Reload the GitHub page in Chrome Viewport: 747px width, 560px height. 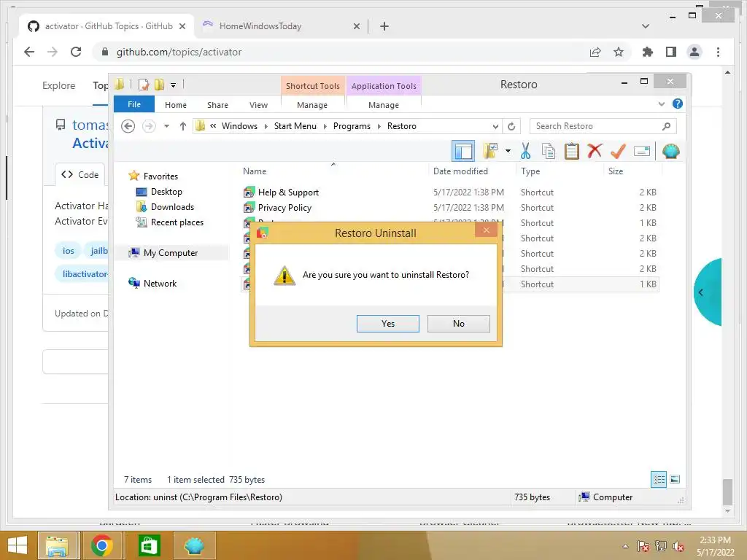(76, 52)
